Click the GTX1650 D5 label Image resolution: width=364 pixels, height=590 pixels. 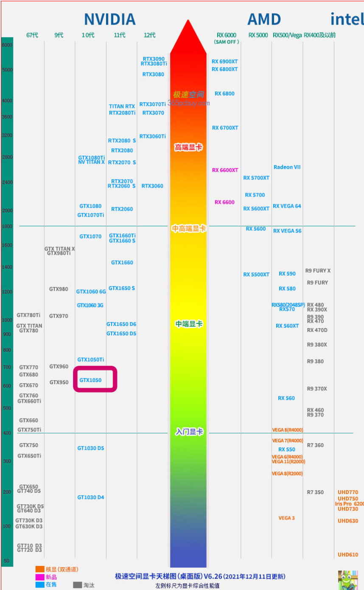pos(121,334)
